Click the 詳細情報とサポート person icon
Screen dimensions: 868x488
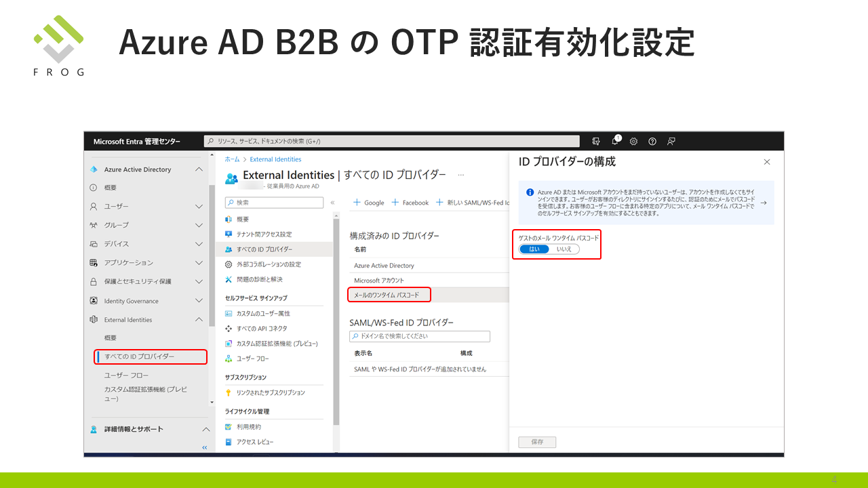tap(94, 429)
